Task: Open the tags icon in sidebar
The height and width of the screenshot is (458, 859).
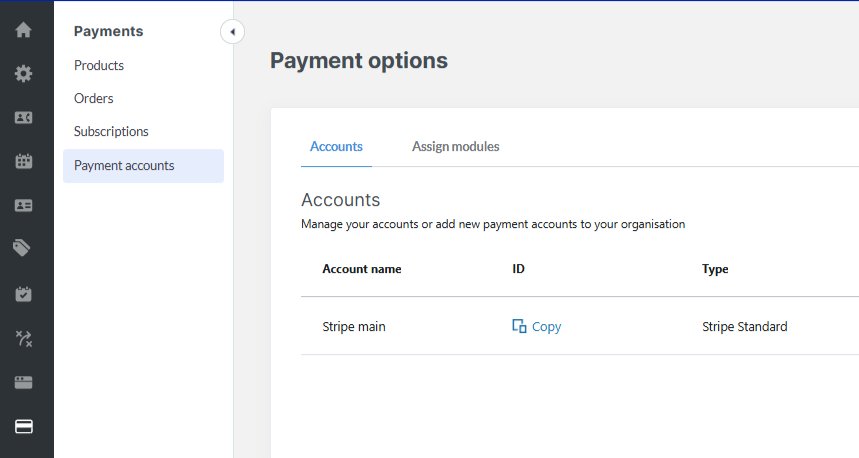Action: point(23,248)
